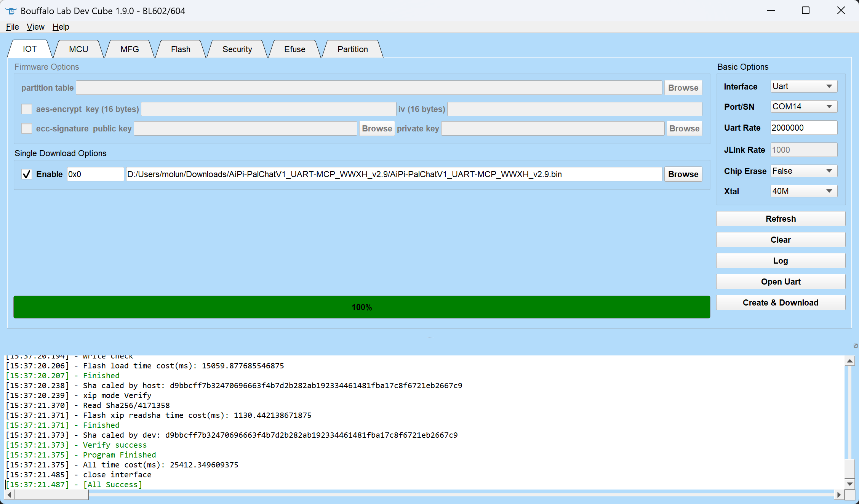Click horizontal scrollbar left arrow
Image resolution: width=859 pixels, height=504 pixels.
(x=9, y=494)
